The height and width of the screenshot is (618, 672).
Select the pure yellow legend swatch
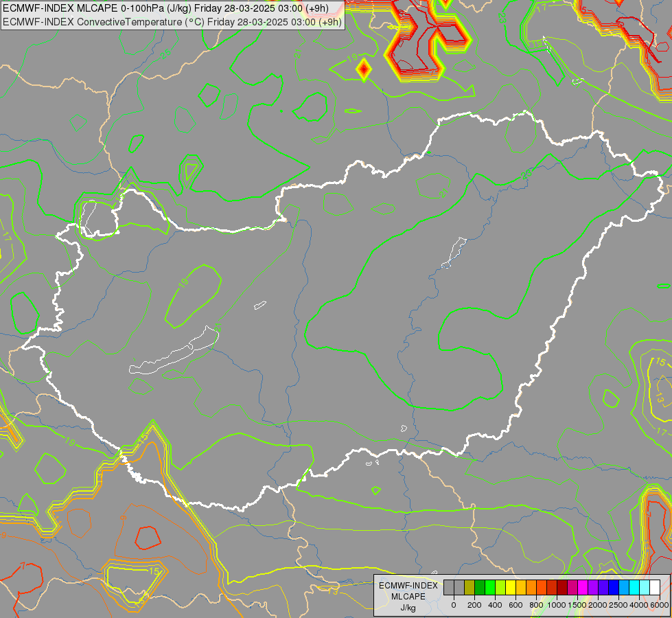(511, 587)
